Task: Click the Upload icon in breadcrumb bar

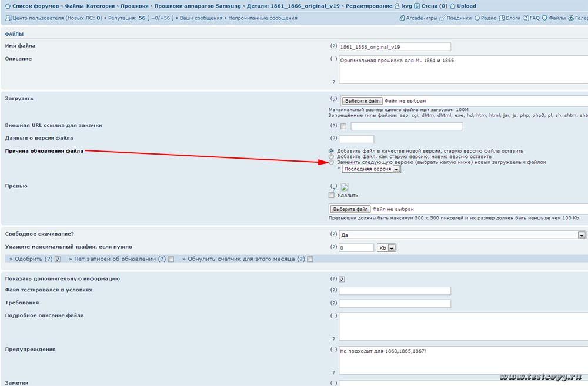Action: (453, 6)
